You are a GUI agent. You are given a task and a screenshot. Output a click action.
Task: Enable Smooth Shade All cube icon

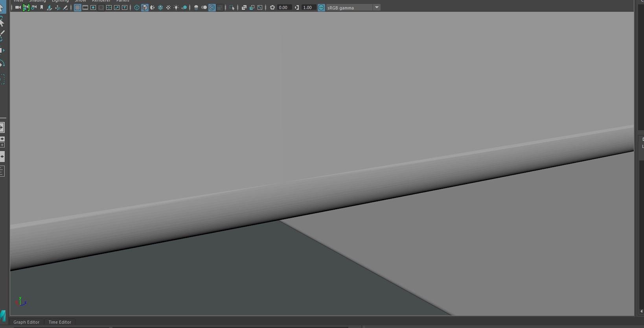point(145,7)
